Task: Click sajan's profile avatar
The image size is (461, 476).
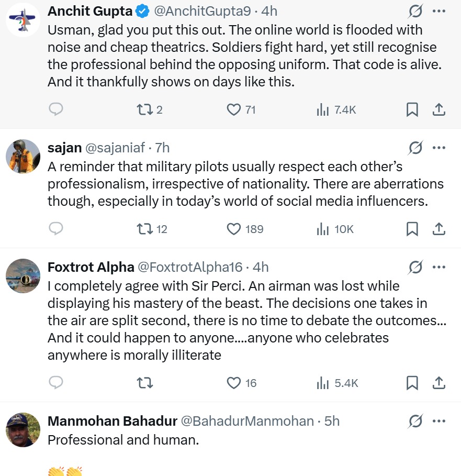Action: click(x=23, y=157)
